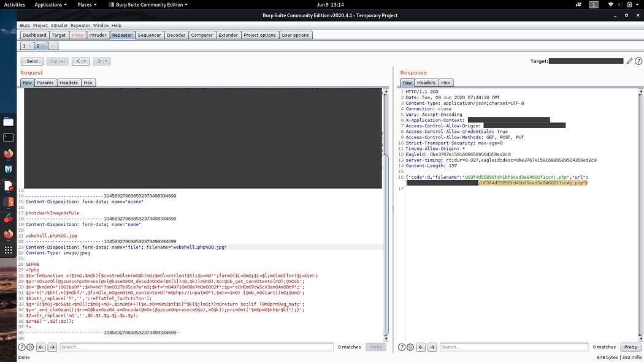The width and height of the screenshot is (644, 362).
Task: Go to previous response search match
Action: pos(421,347)
